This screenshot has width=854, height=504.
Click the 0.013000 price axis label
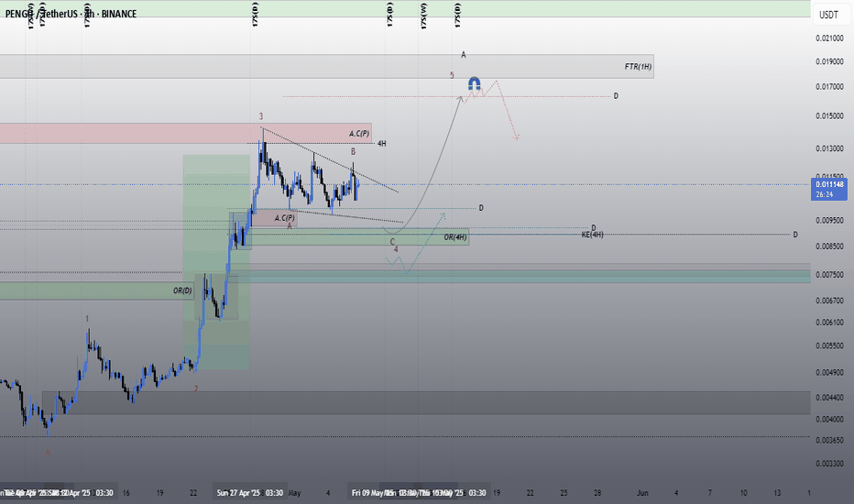829,148
